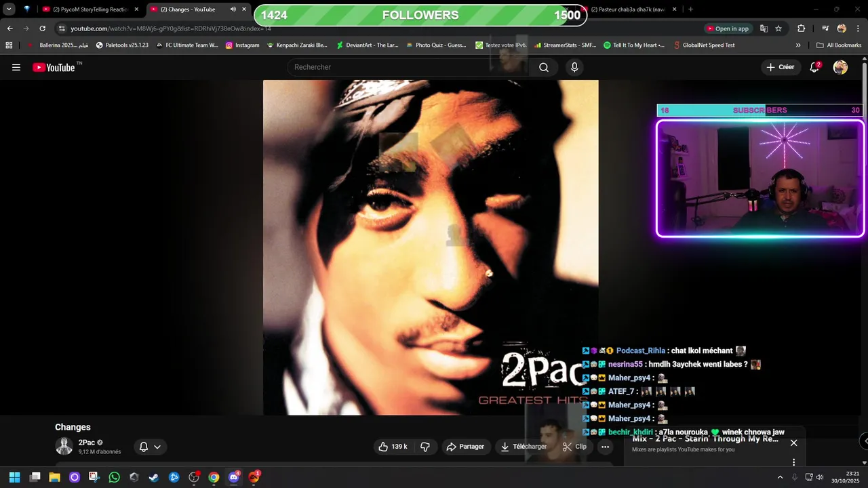
Task: Open the apps grid in bookmarks bar
Action: point(9,45)
